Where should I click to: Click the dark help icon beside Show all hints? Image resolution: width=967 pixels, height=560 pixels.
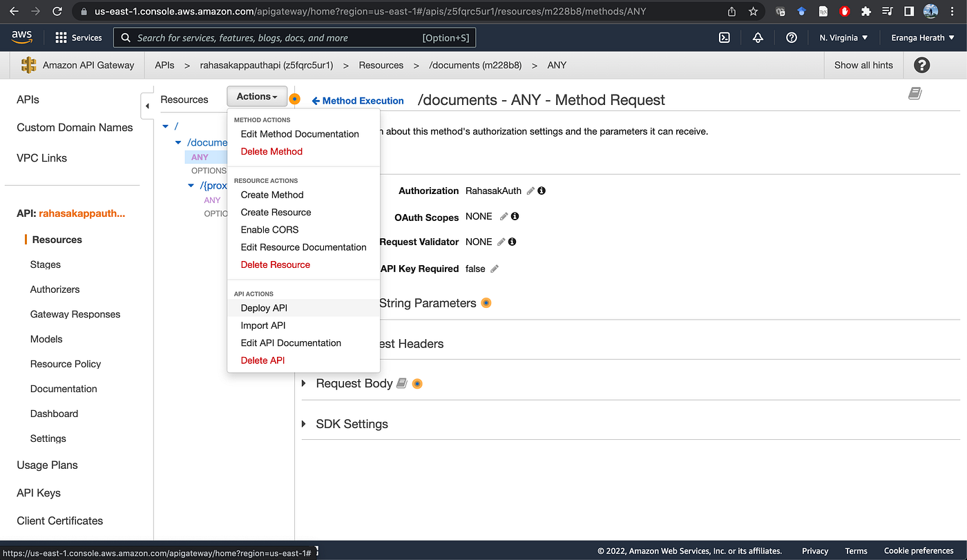click(x=921, y=65)
